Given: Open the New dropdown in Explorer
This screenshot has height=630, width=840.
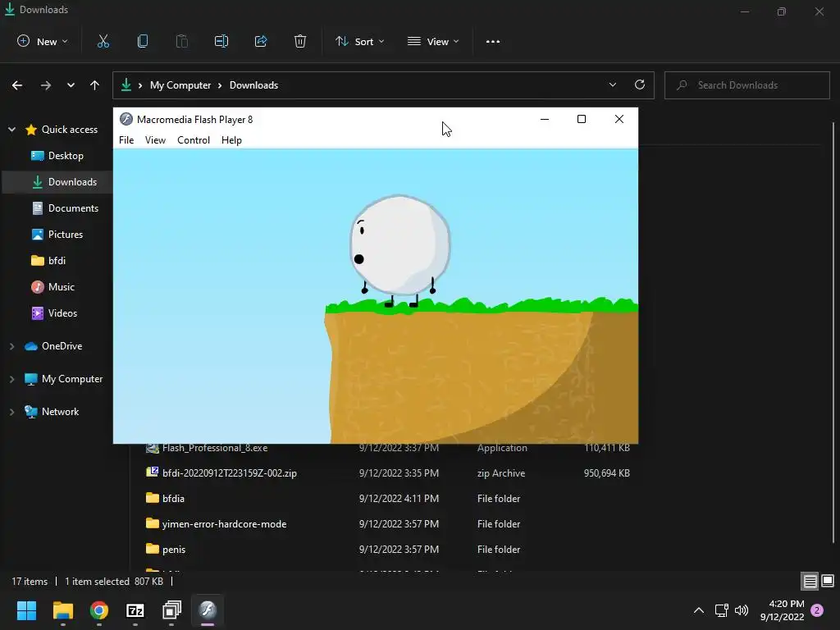Looking at the screenshot, I should click(x=43, y=41).
